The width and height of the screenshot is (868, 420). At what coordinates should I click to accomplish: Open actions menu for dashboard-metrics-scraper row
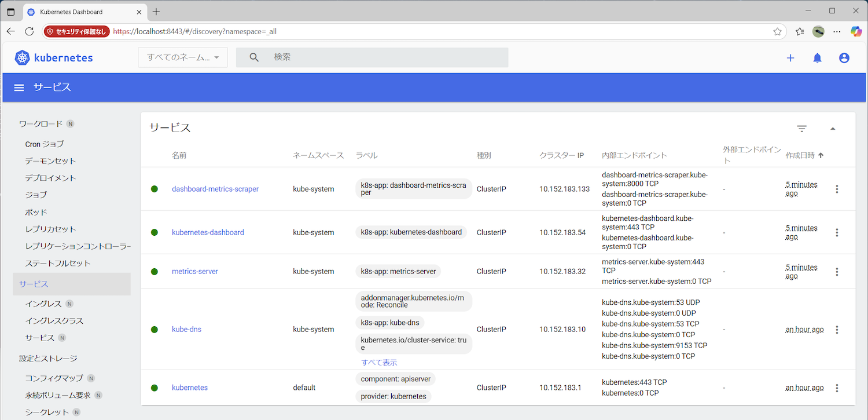pyautogui.click(x=837, y=189)
